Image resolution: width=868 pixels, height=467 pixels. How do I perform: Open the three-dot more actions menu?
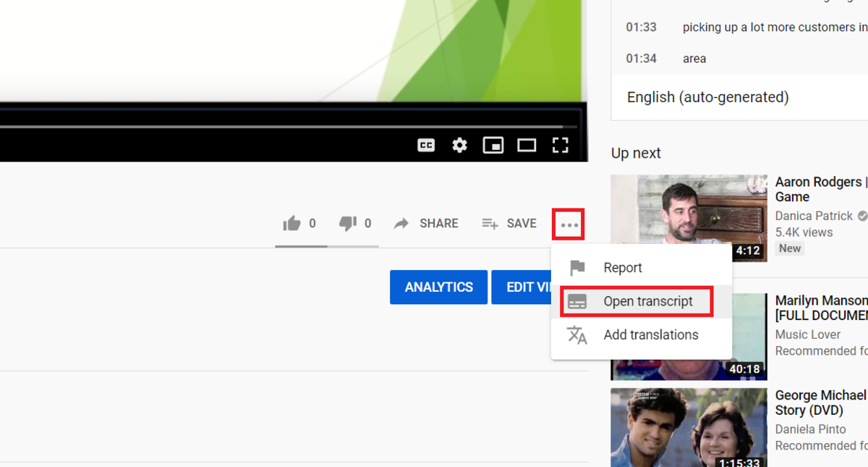click(x=569, y=224)
